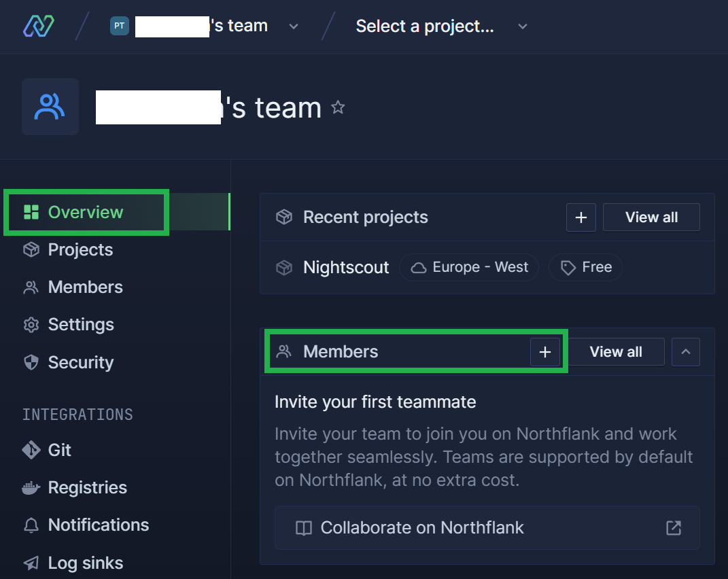This screenshot has height=579, width=728.
Task: Click the Security shield icon
Action: (x=31, y=362)
